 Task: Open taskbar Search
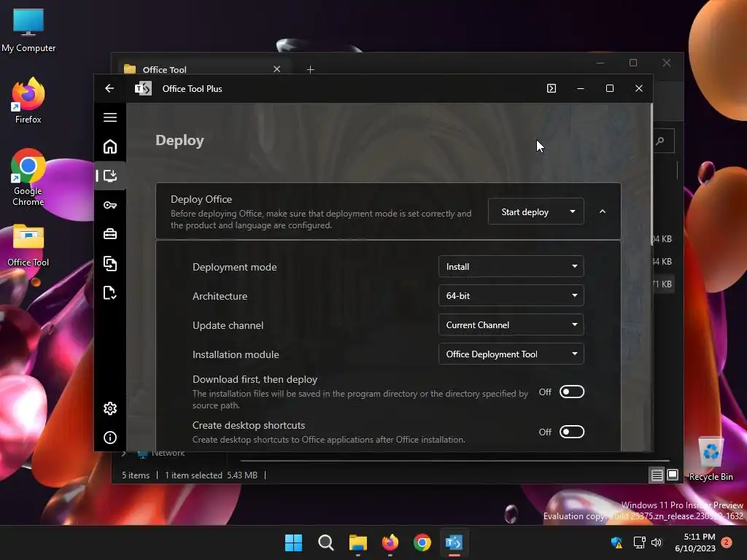tap(326, 542)
